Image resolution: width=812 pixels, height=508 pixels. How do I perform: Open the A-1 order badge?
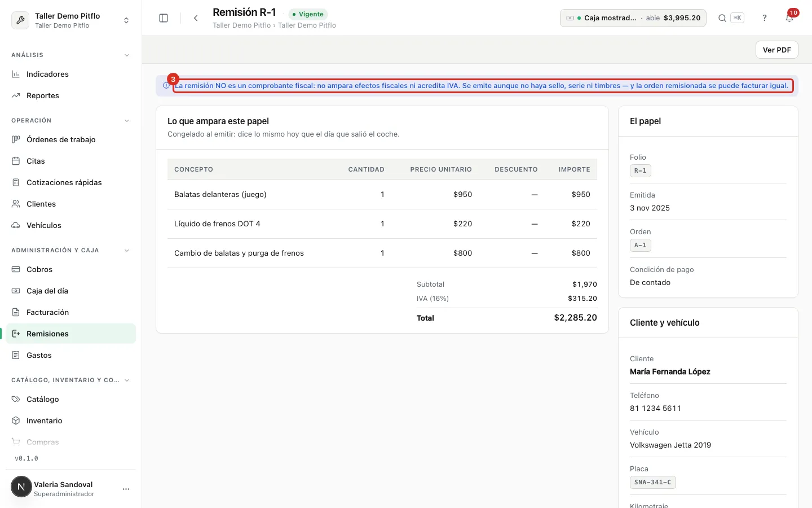(640, 246)
